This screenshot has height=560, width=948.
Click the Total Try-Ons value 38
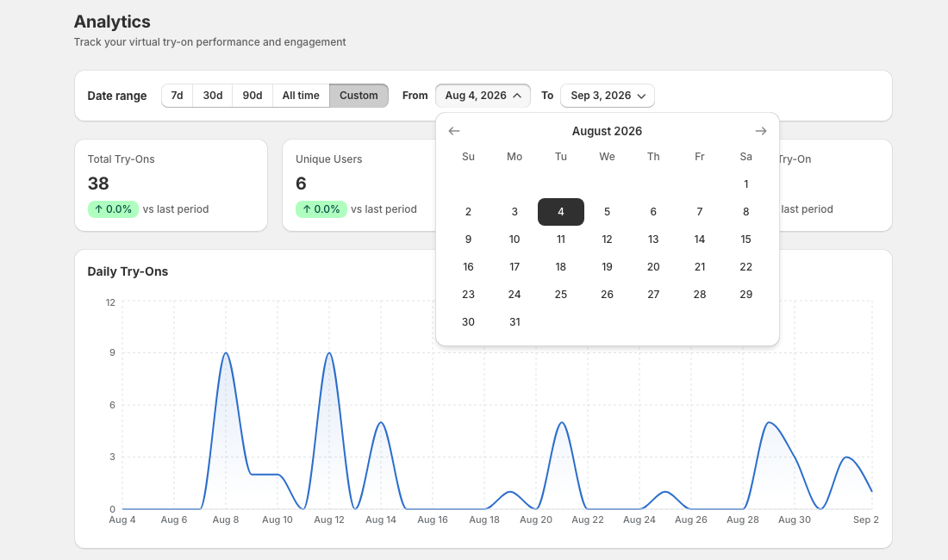coord(98,184)
